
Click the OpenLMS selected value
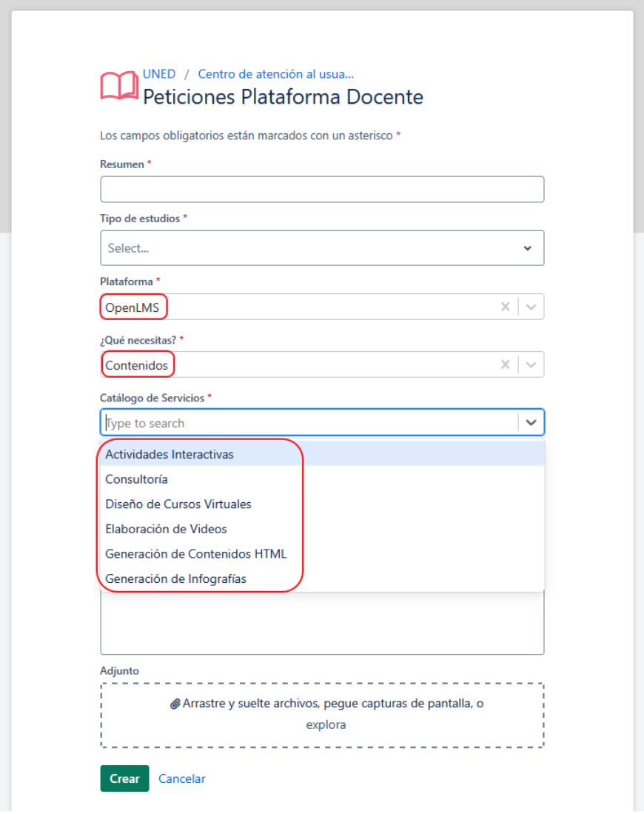click(133, 307)
